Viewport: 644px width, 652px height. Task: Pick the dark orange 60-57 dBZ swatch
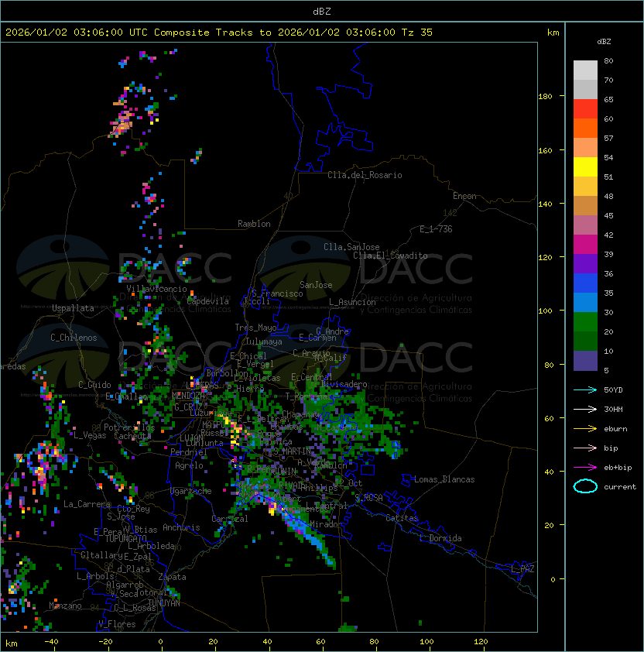585,129
